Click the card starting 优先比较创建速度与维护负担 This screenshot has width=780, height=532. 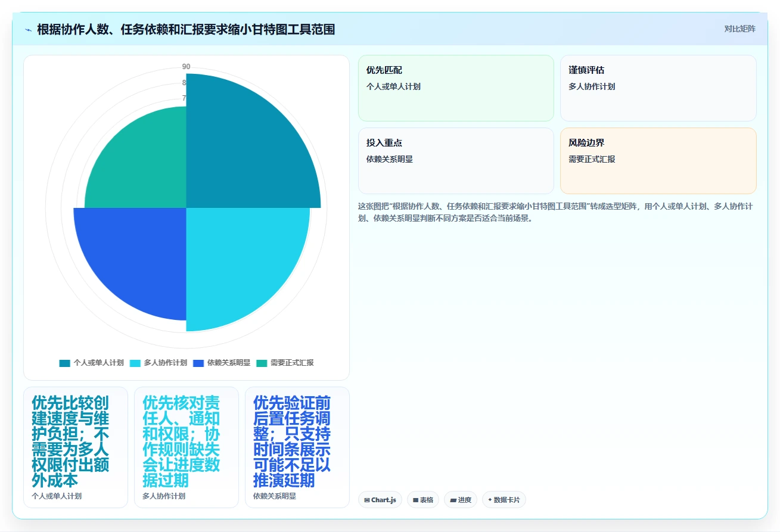coord(76,447)
